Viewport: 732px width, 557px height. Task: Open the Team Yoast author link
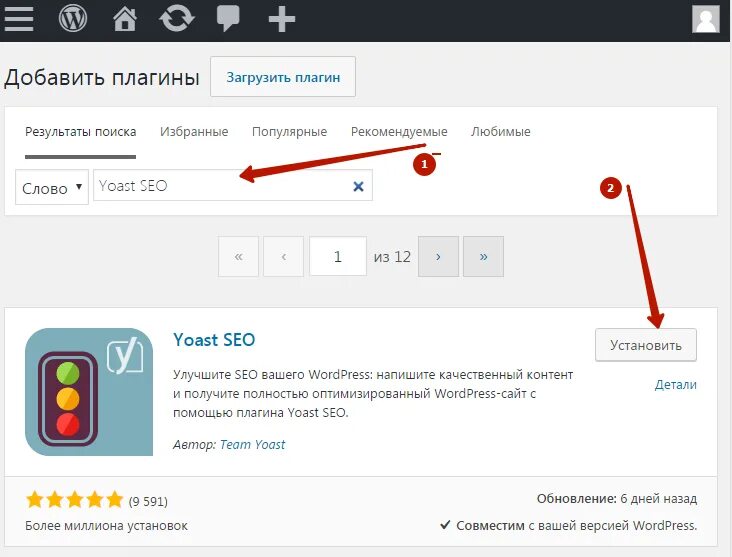252,444
